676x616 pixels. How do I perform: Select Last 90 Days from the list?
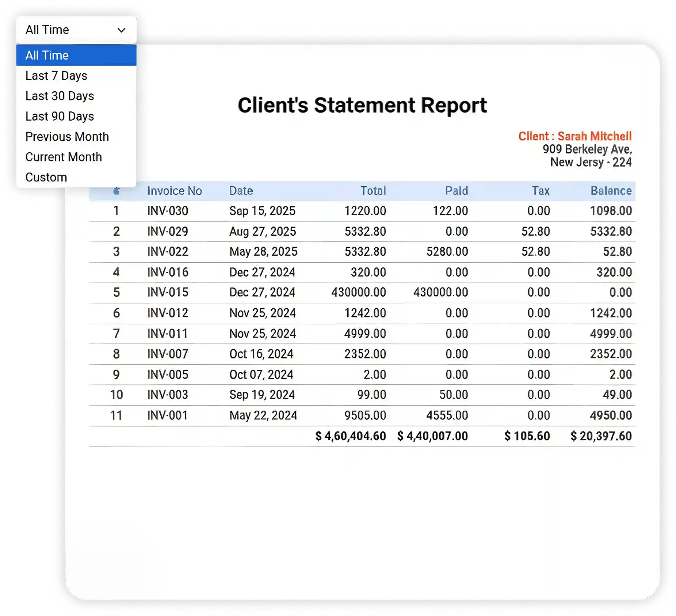60,116
